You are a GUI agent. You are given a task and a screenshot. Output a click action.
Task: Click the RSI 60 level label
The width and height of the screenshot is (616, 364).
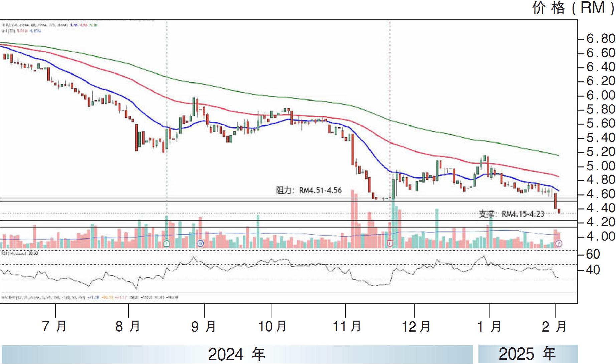tap(593, 255)
